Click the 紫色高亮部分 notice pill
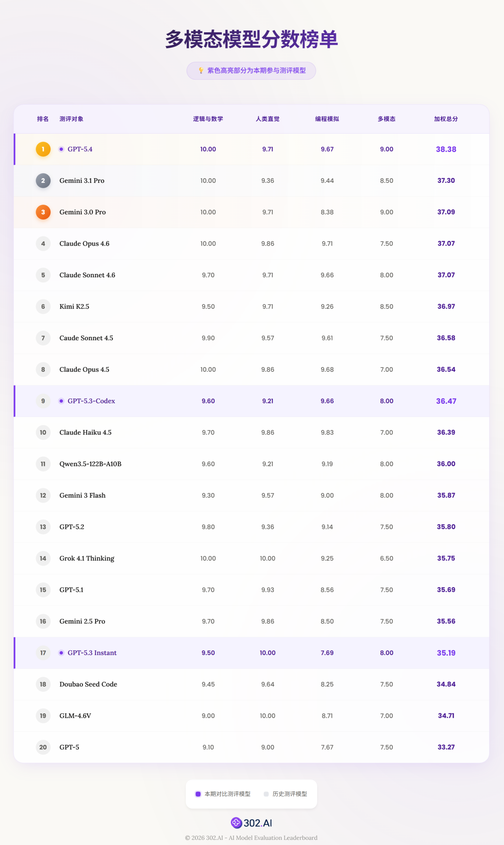Viewport: 504px width, 845px height. (x=251, y=71)
